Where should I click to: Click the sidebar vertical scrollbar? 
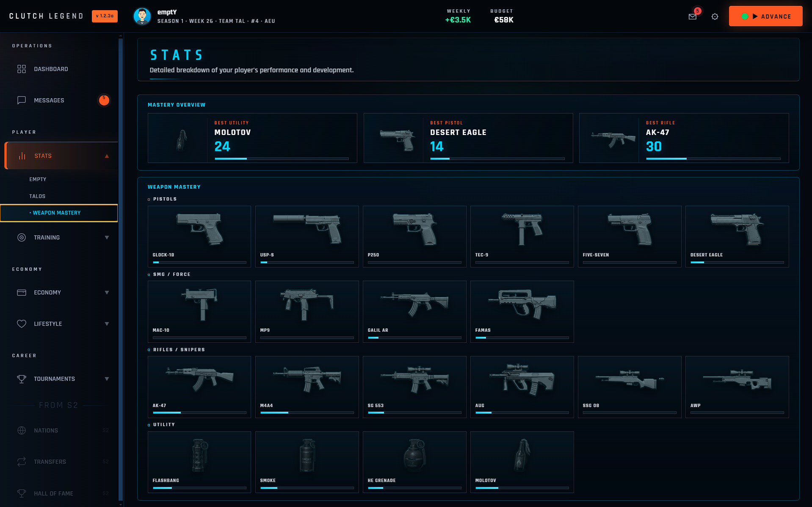click(x=121, y=270)
